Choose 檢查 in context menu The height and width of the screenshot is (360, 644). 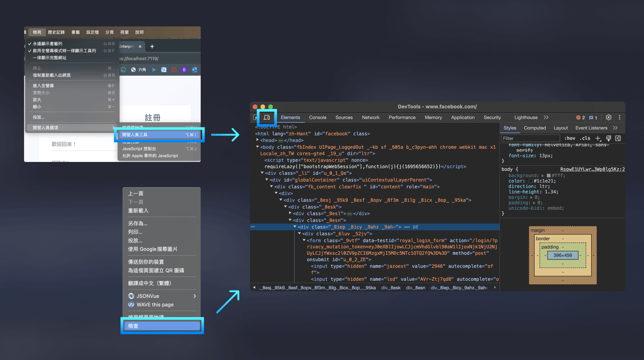click(162, 326)
